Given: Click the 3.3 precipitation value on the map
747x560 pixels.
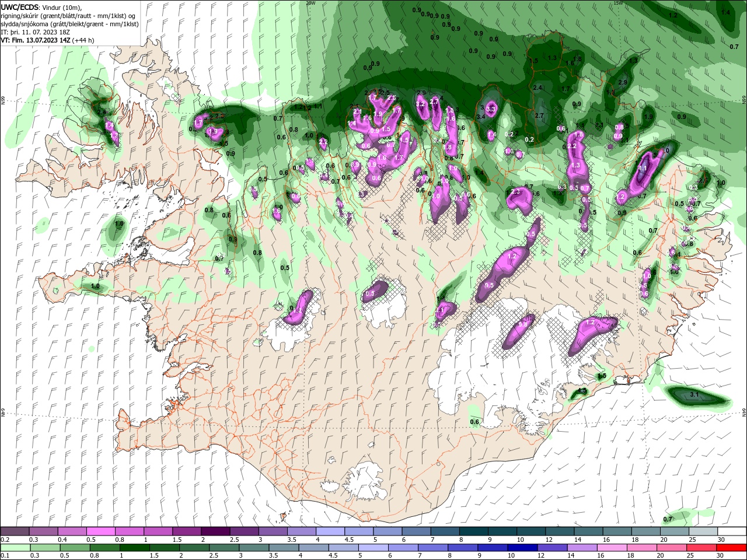Looking at the screenshot, I should tap(491, 109).
